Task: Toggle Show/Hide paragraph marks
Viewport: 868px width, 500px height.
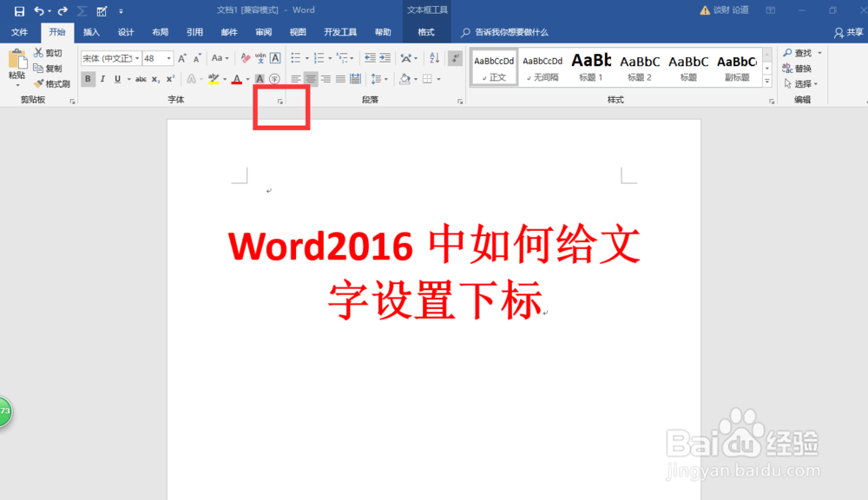Action: pos(455,58)
